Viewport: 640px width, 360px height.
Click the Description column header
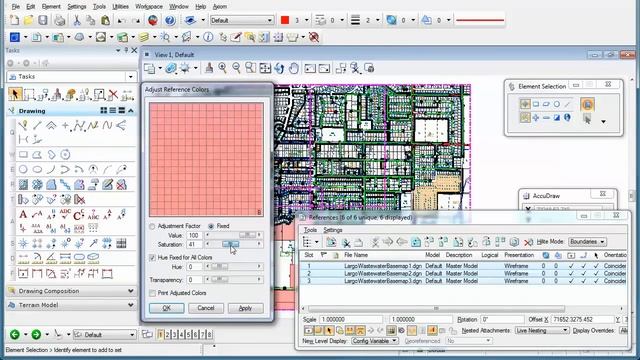coord(459,255)
